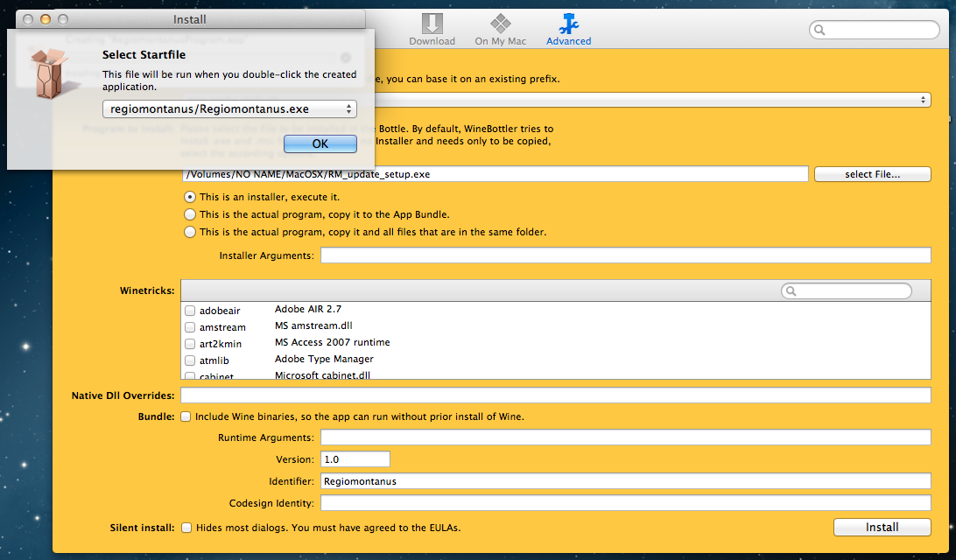Choose 'This is an installer, execute it'
956x560 pixels.
coord(190,197)
